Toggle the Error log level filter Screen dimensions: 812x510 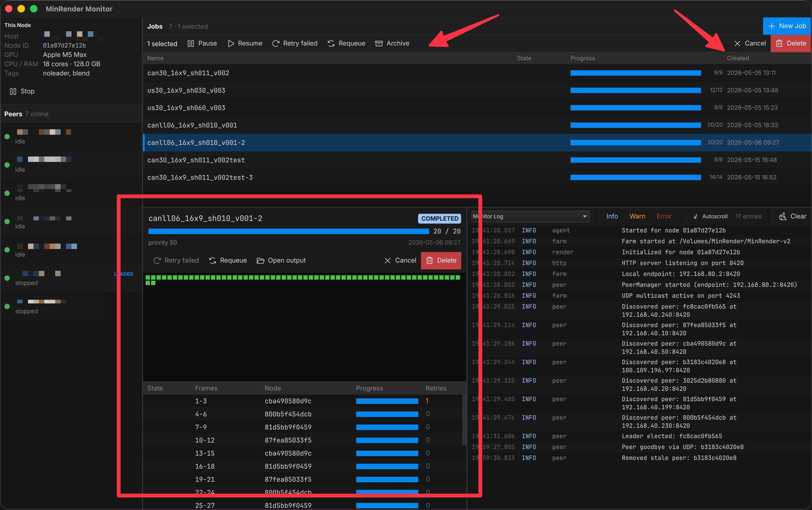point(664,216)
